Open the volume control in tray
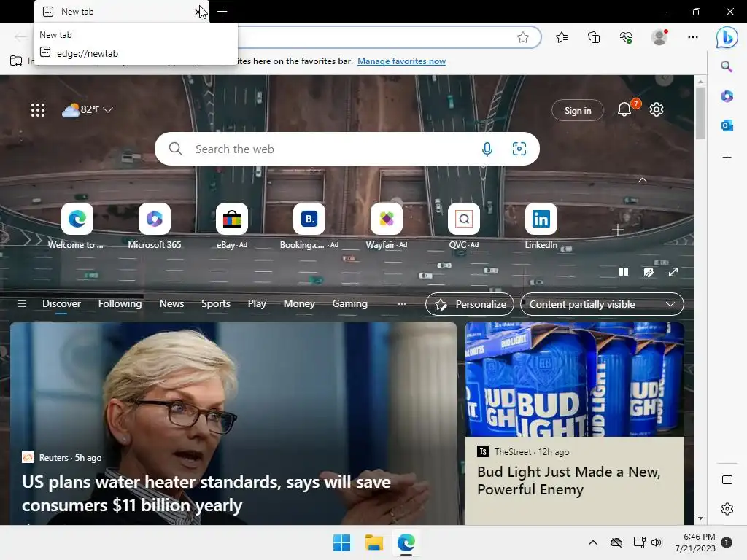Screen dimensions: 747x560 pyautogui.click(x=657, y=542)
